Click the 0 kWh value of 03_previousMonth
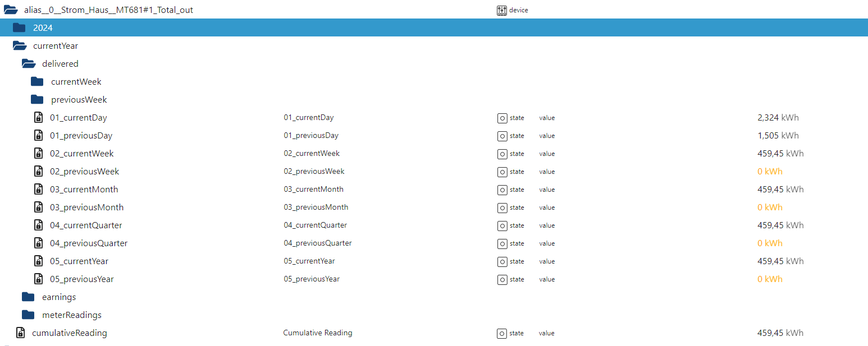This screenshot has height=346, width=868. click(770, 207)
